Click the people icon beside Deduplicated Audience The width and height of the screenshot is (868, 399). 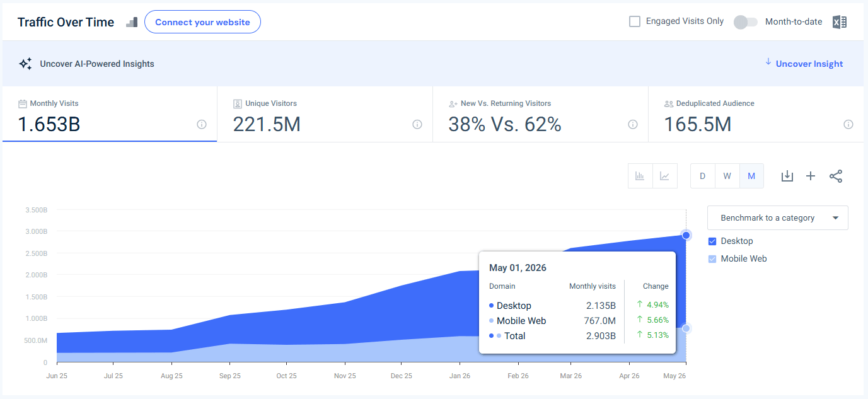point(669,103)
